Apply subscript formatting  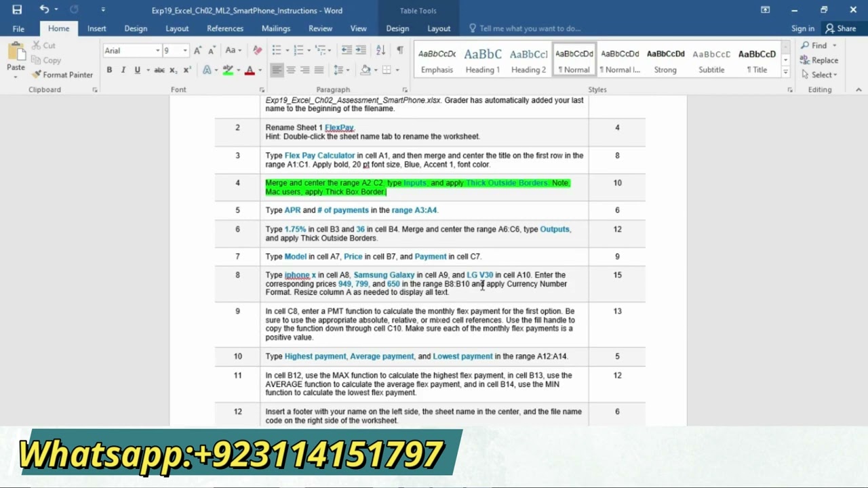tap(174, 70)
